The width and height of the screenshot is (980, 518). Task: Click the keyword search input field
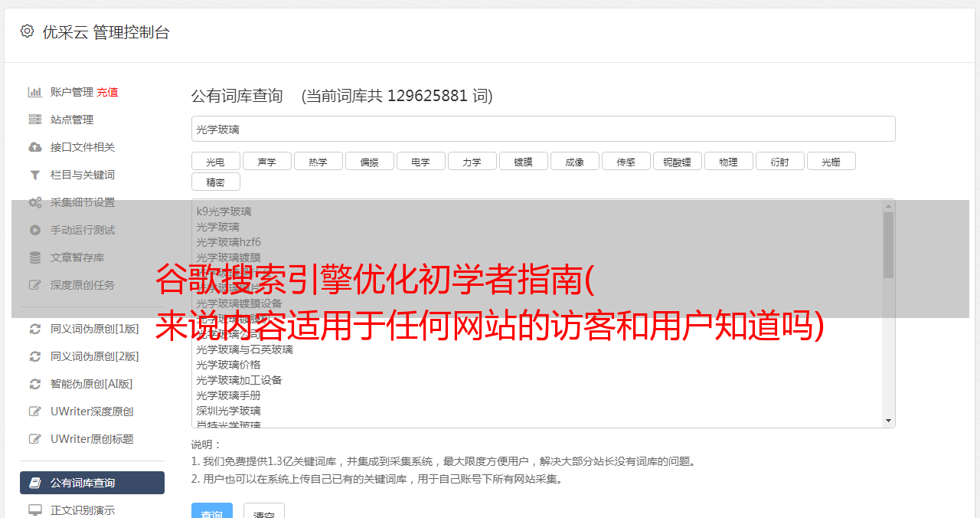pos(543,129)
